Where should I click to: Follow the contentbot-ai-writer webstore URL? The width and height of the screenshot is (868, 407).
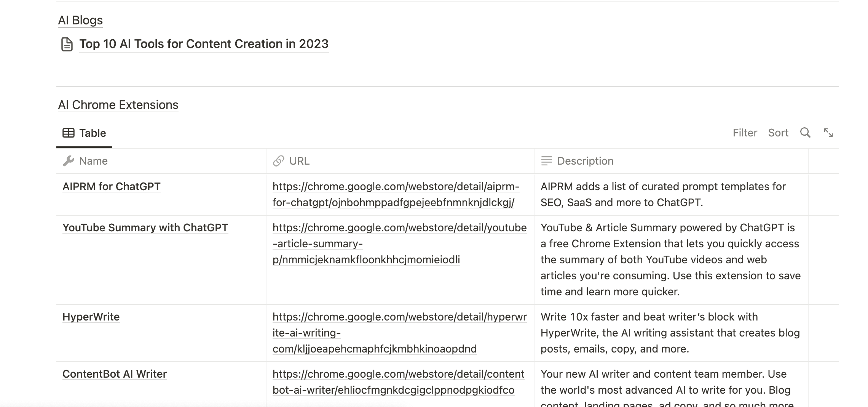399,382
